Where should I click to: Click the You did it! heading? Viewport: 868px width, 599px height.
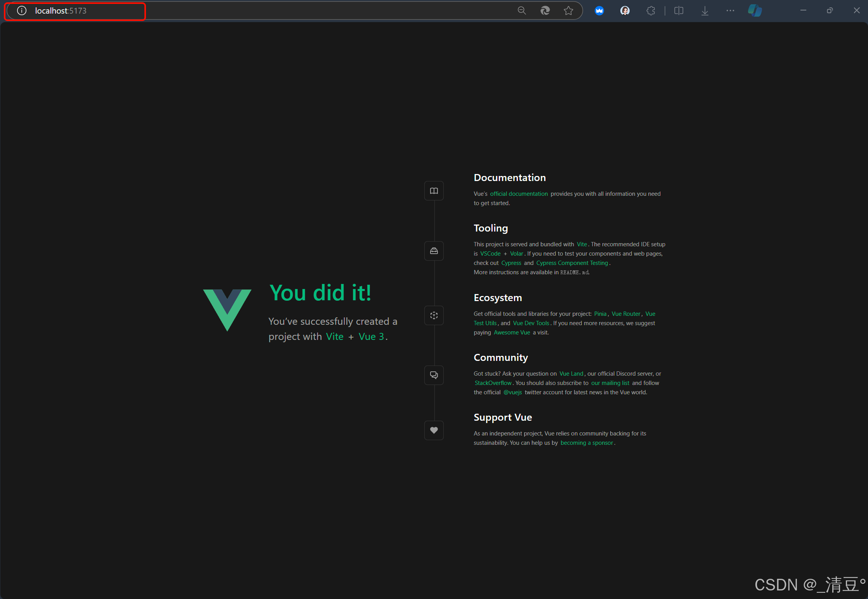click(x=320, y=293)
